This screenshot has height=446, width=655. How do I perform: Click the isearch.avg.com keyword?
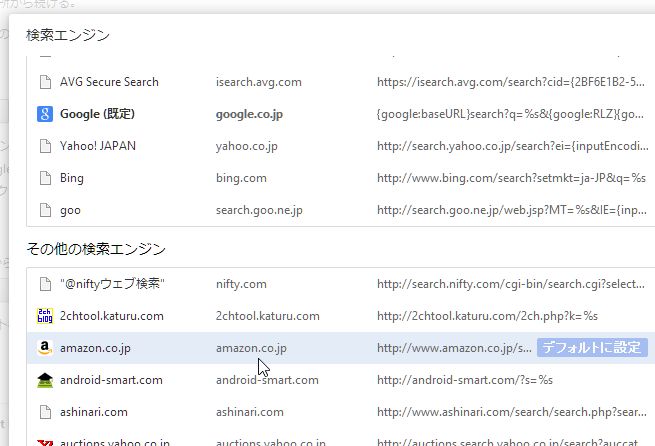pyautogui.click(x=259, y=82)
